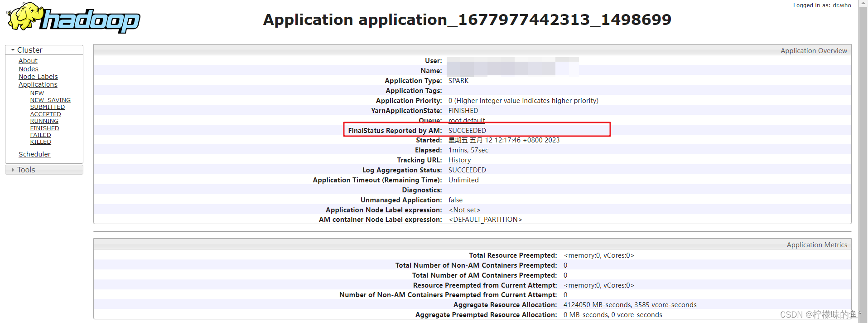Show RUNNING applications
The height and width of the screenshot is (323, 868).
44,121
